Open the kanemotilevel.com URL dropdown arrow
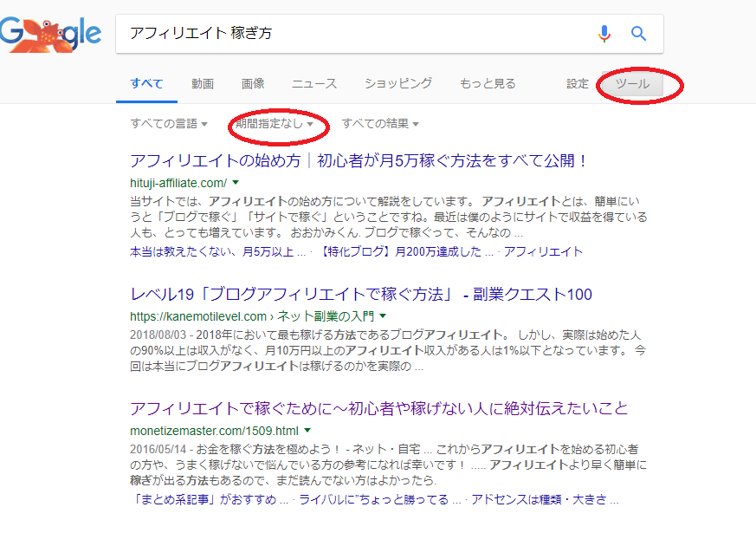 (381, 316)
